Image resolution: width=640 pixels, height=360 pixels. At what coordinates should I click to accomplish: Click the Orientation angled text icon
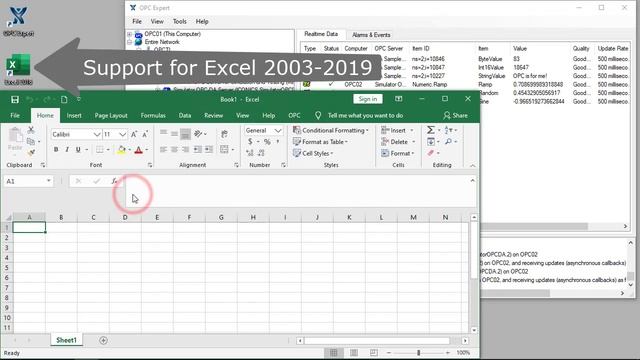pyautogui.click(x=198, y=133)
